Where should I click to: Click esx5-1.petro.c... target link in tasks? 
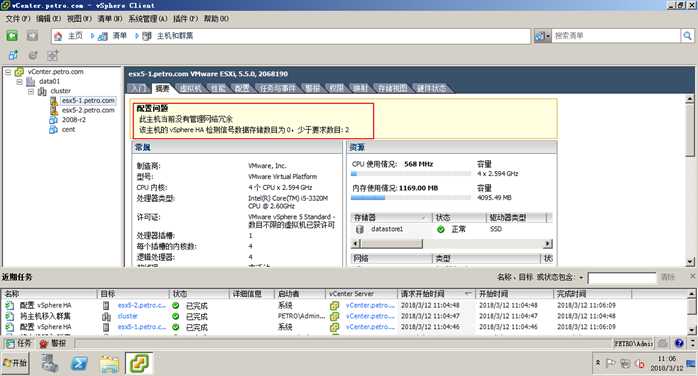[x=142, y=327]
